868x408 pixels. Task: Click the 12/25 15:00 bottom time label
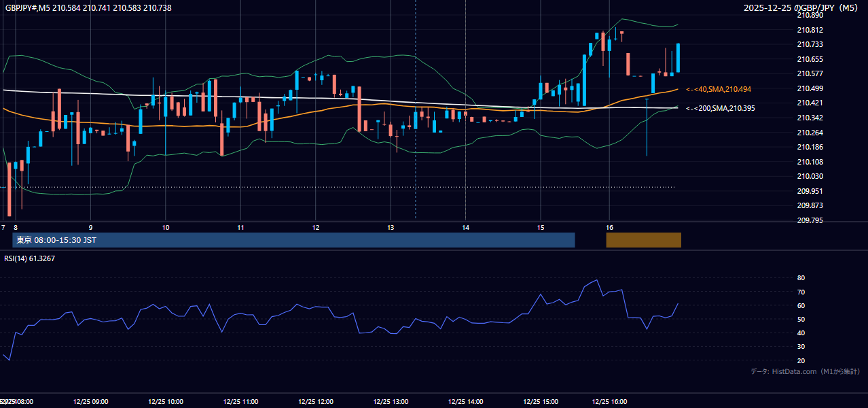tap(541, 402)
